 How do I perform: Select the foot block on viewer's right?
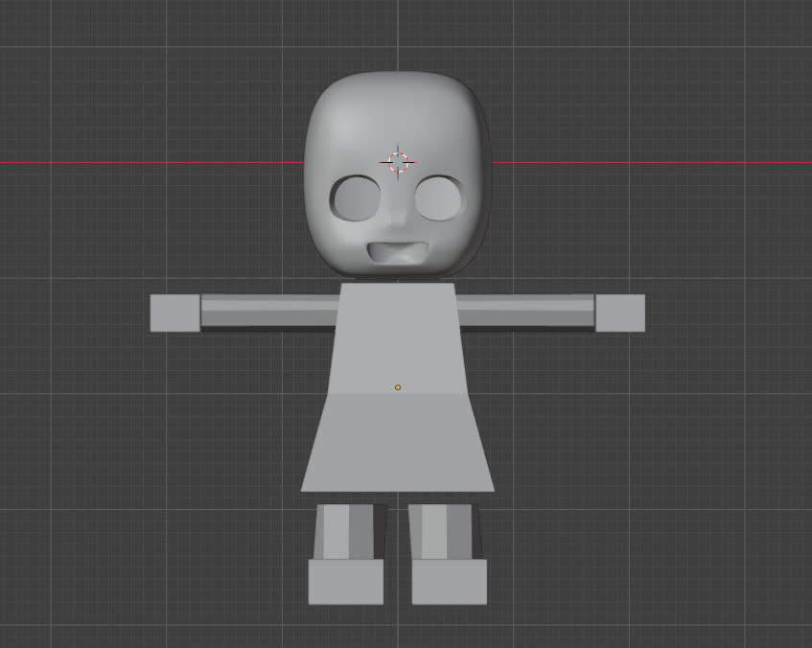click(450, 582)
